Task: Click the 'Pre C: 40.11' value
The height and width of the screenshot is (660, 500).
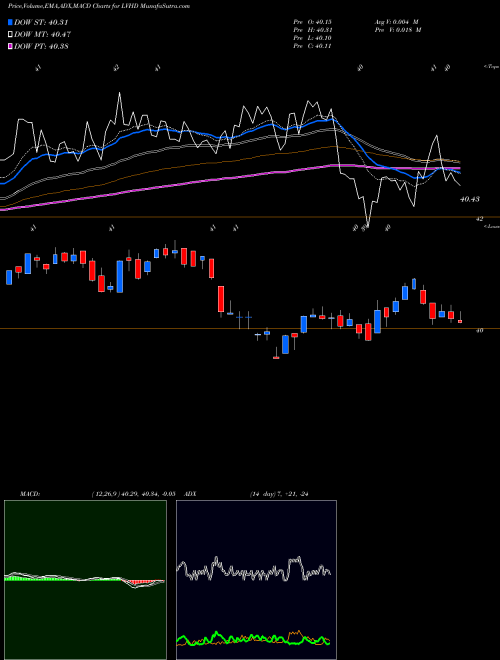Action: [313, 46]
